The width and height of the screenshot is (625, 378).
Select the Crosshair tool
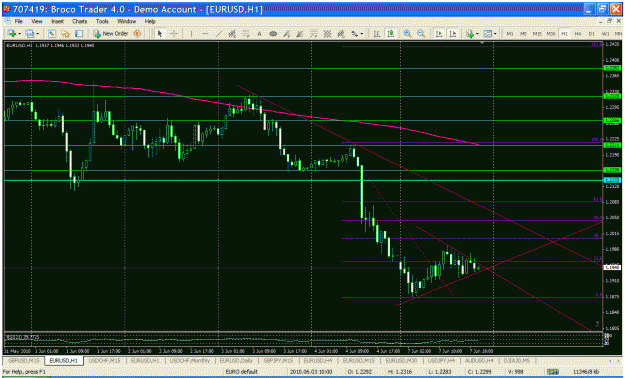[174, 34]
